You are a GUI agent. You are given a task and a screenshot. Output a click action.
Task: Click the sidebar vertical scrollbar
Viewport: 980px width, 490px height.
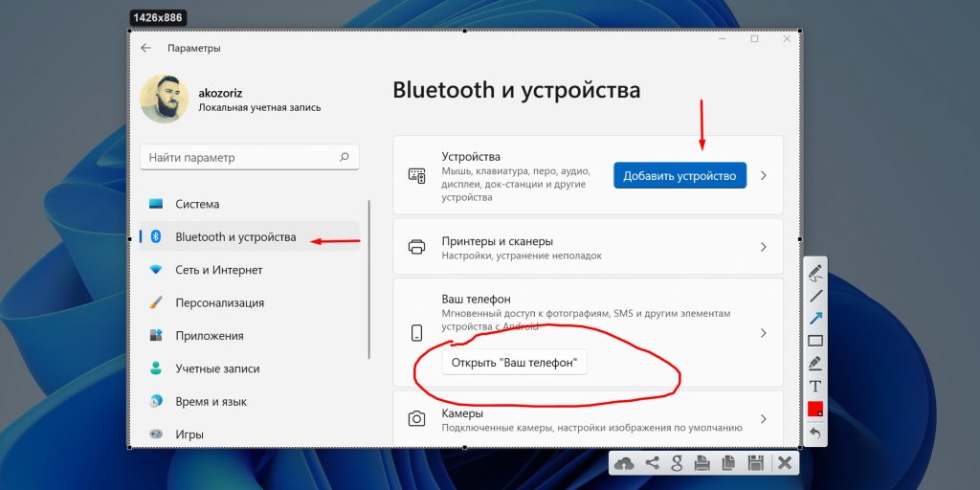tap(369, 279)
